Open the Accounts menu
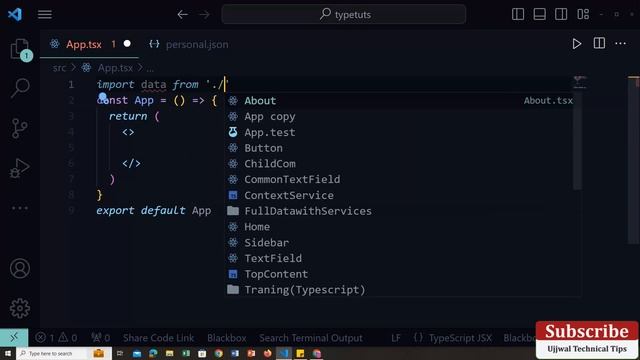Viewport: 640px width, 360px height. pos(20,269)
